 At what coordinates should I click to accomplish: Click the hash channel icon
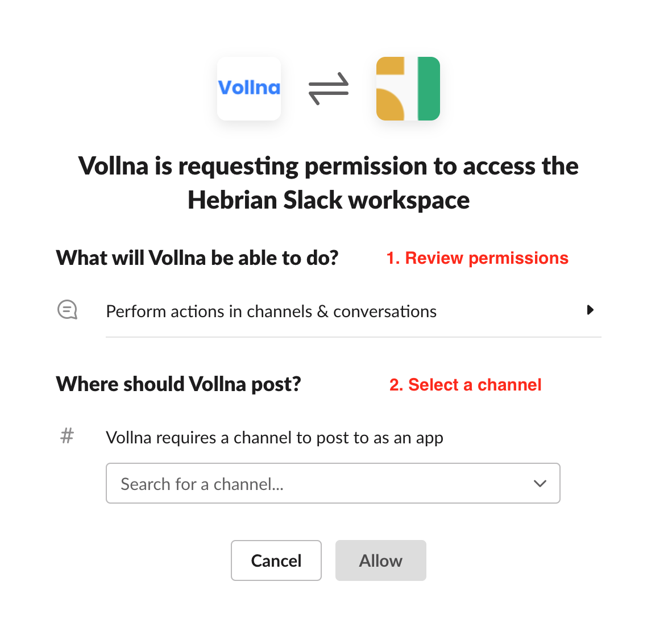tap(67, 437)
